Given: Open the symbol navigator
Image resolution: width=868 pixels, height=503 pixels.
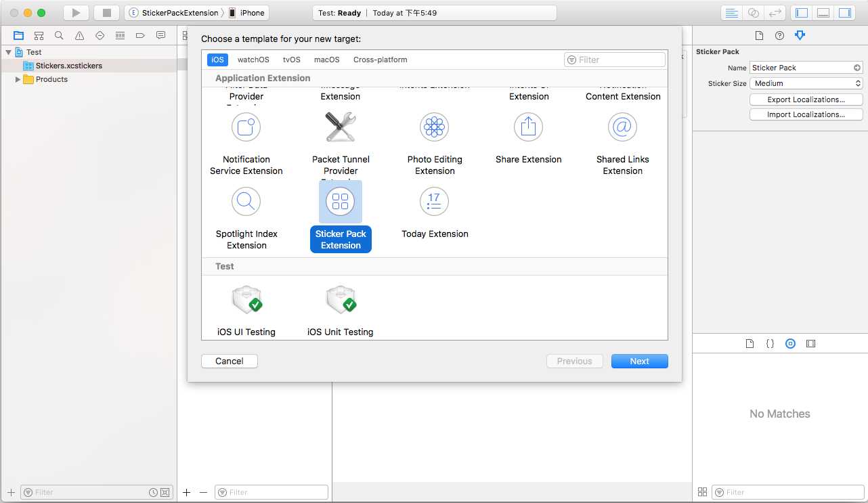Looking at the screenshot, I should [x=39, y=35].
